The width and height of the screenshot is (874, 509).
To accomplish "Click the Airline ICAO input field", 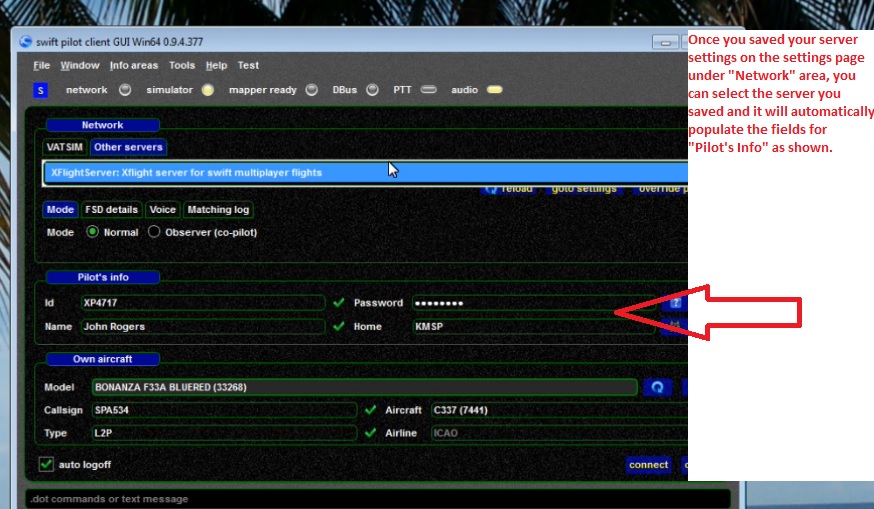I will pos(559,433).
